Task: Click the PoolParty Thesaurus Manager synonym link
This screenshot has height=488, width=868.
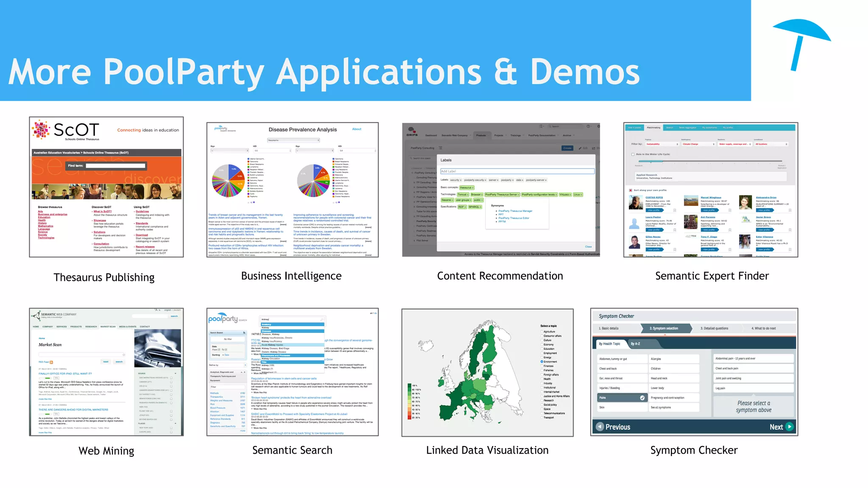Action: pyautogui.click(x=515, y=211)
